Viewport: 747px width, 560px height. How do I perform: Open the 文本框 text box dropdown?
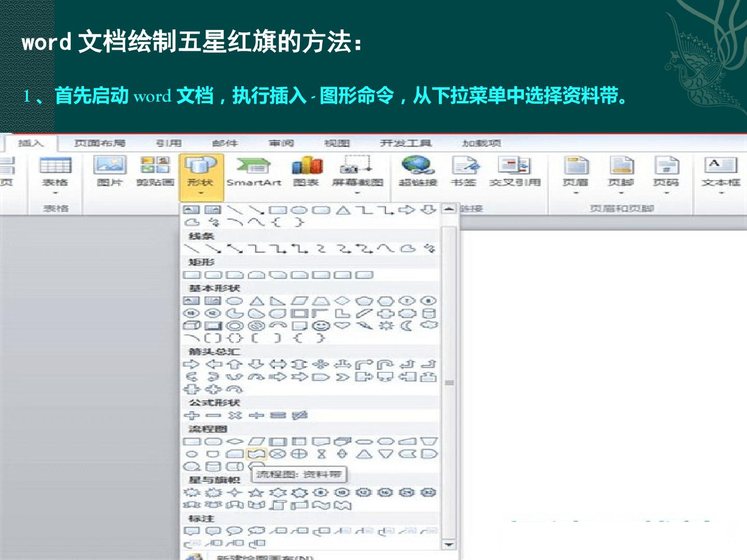click(721, 176)
